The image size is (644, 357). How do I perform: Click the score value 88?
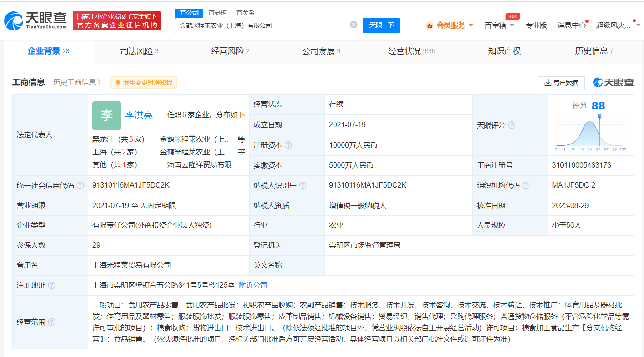pos(598,106)
